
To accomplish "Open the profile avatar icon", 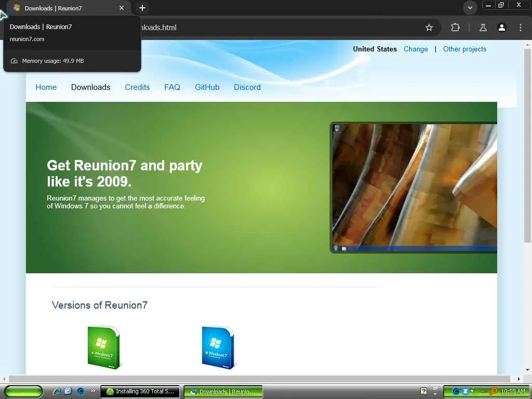I will (502, 28).
